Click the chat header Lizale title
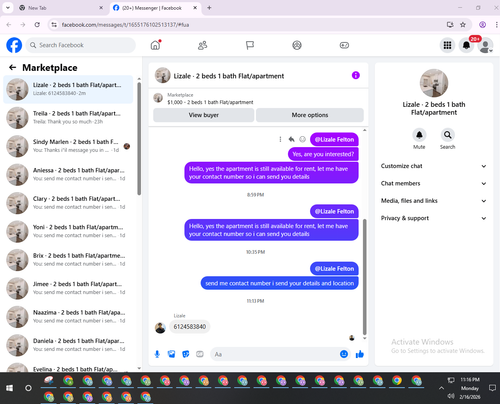The image size is (500, 404). (229, 76)
